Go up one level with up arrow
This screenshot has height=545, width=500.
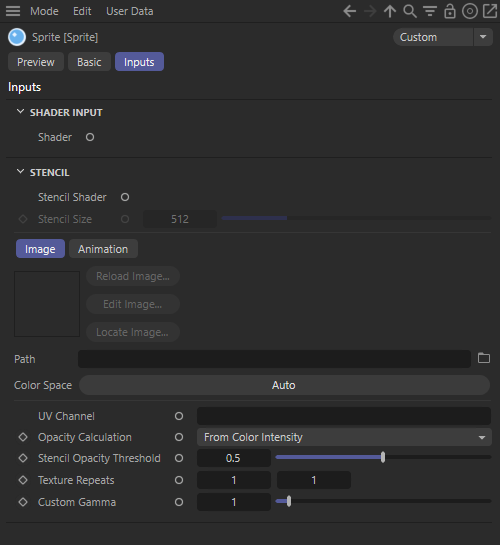point(390,11)
